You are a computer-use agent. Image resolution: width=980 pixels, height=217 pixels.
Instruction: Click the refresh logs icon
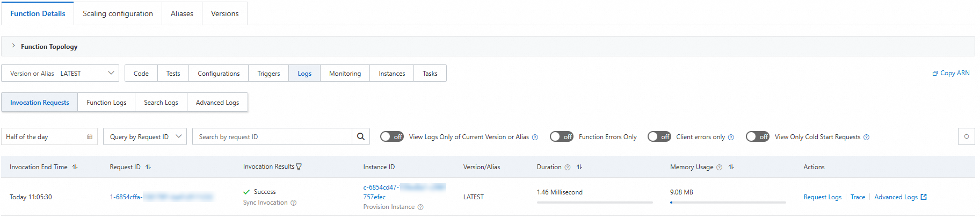[966, 136]
